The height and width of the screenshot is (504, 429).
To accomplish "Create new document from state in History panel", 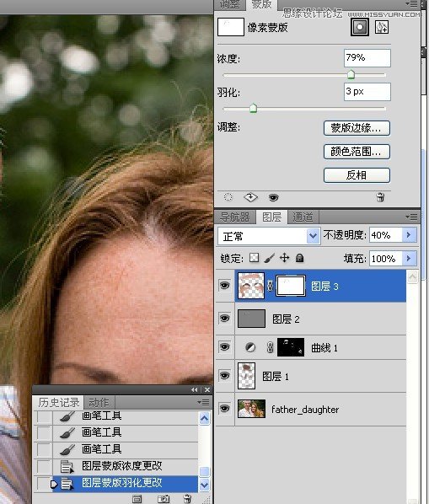I will coord(137,499).
